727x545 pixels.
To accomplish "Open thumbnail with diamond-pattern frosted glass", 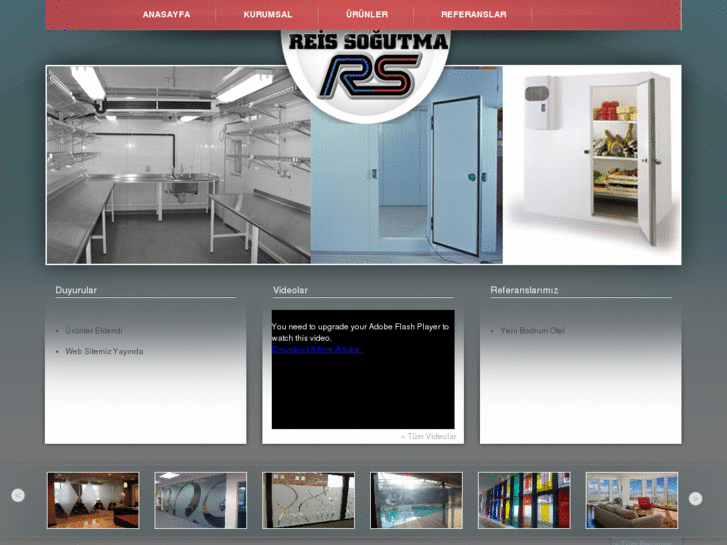I will tap(93, 500).
